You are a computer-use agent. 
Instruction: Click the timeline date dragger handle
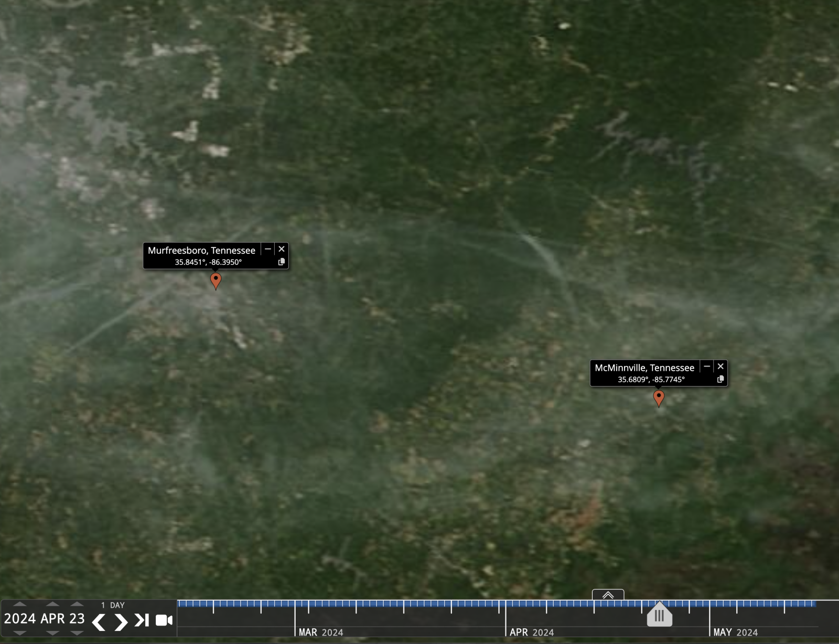tap(659, 616)
